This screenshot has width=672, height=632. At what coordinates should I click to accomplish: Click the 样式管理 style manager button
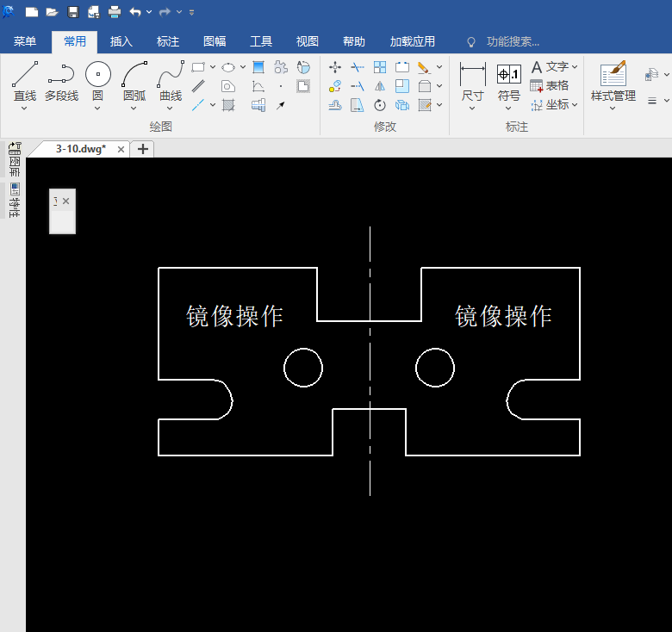click(x=613, y=81)
